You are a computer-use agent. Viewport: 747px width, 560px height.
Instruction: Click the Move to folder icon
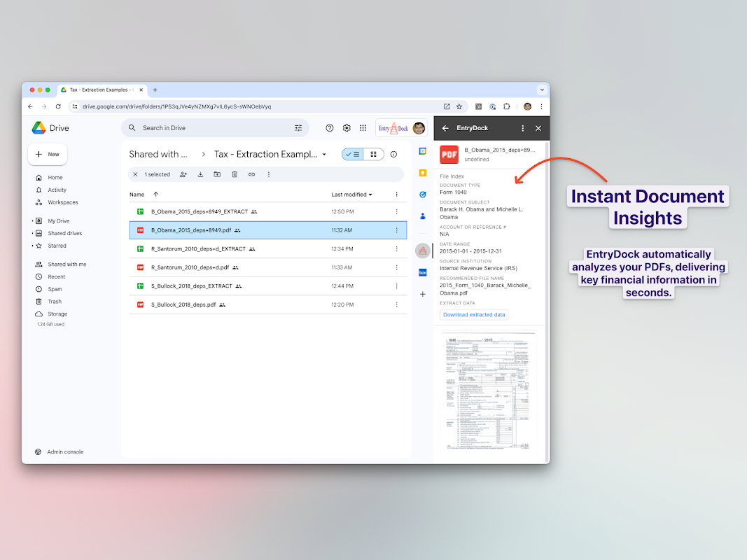(217, 174)
